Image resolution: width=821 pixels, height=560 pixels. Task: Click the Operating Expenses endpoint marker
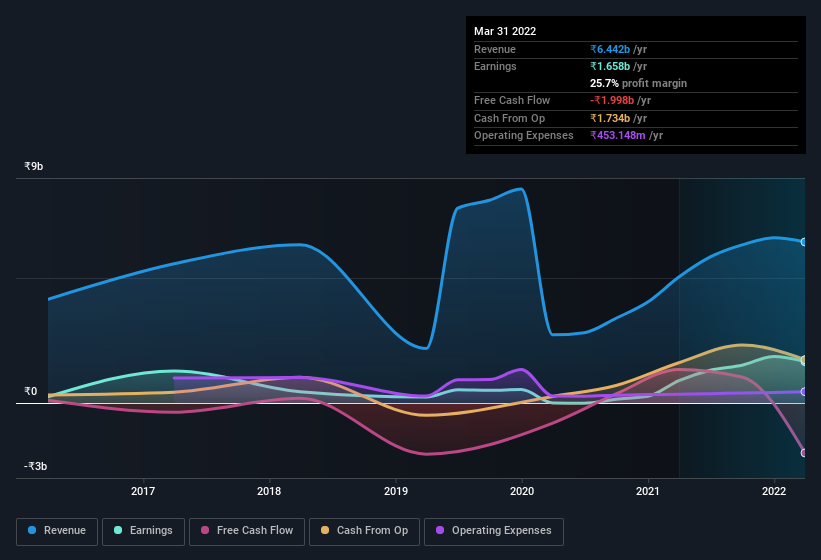(804, 391)
